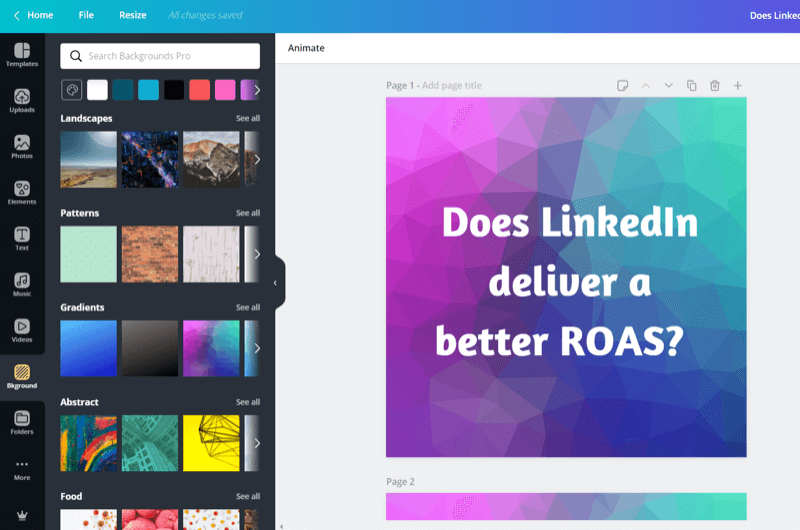Delete Page 1 with trash icon
800x530 pixels.
[x=715, y=86]
